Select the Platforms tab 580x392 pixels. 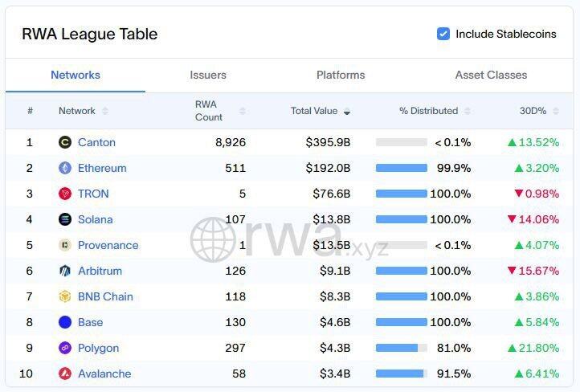coord(341,75)
